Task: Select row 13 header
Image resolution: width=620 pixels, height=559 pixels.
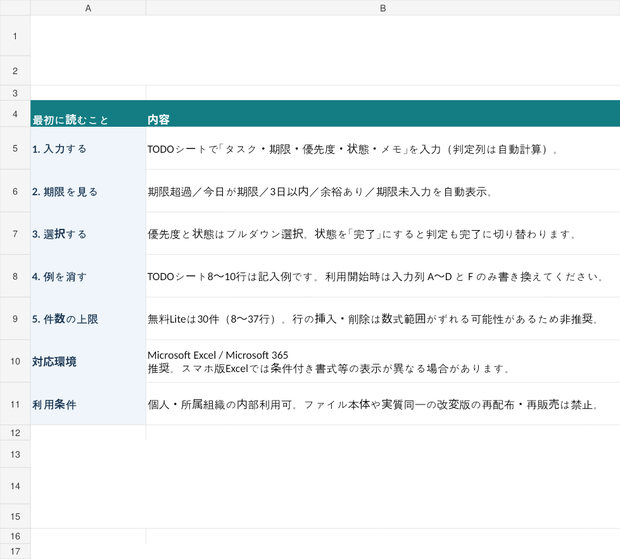Action: (15, 454)
